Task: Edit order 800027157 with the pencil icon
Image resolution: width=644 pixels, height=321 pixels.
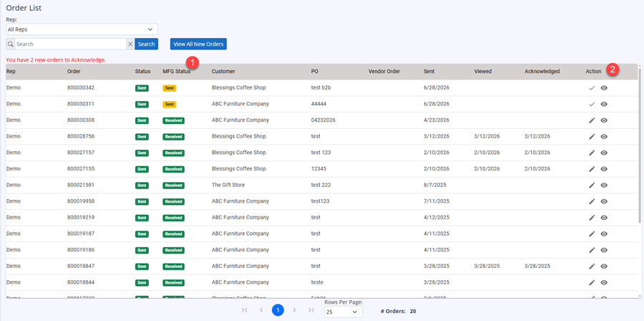Action: [x=592, y=153]
